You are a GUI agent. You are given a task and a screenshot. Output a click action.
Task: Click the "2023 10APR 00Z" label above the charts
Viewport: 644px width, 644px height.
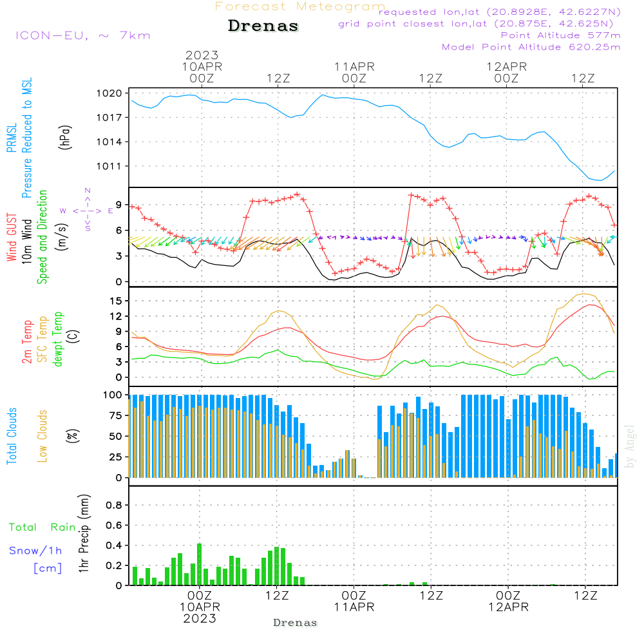pyautogui.click(x=202, y=66)
